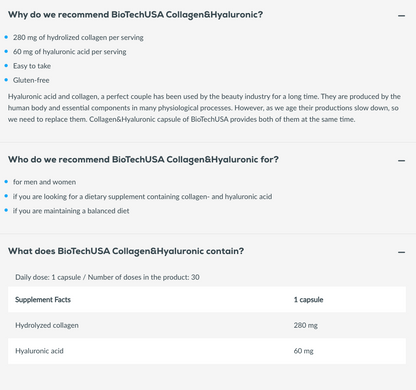Click the 'What does BioTechUSA Collagen&Hyaluronic contain?' heading
The height and width of the screenshot is (390, 416).
(126, 251)
